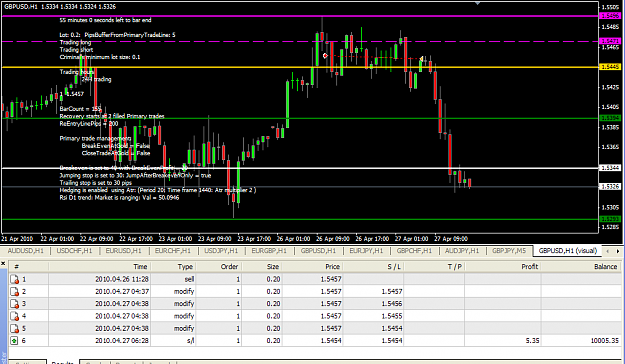Click the 'GBPUSD,H1' chart title text
625x364 pixels.
pos(21,7)
